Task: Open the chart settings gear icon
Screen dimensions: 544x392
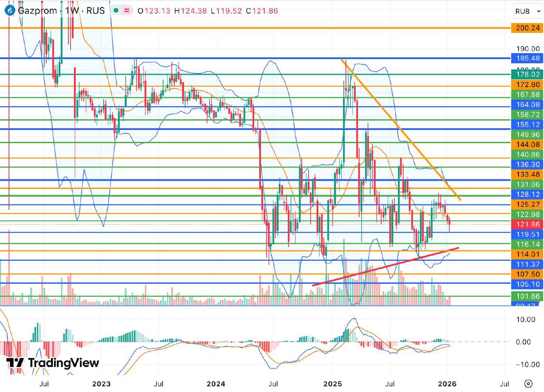Action: [527, 384]
